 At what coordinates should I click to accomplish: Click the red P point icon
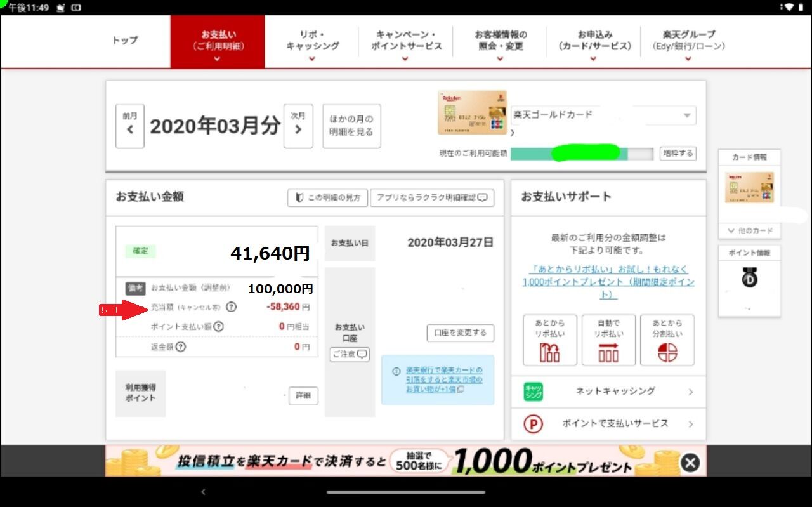coord(534,424)
